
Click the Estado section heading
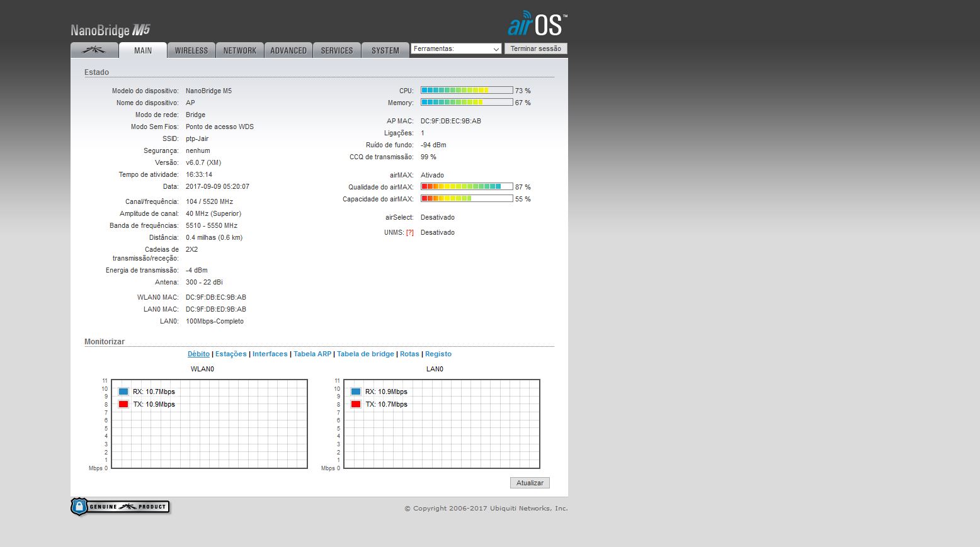point(96,72)
